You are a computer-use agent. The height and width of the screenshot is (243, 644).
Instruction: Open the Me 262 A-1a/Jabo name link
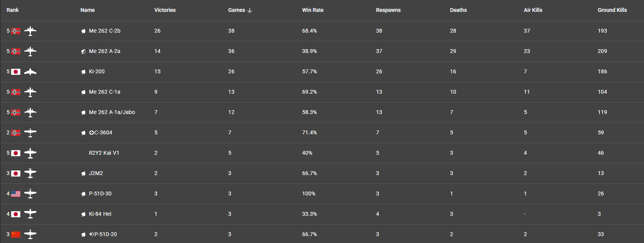pyautogui.click(x=112, y=112)
